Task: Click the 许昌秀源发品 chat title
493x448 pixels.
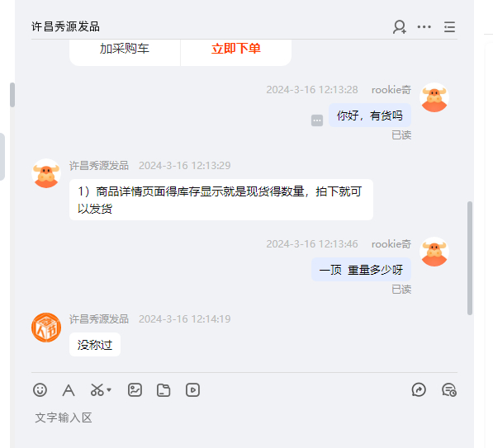Action: click(x=65, y=26)
